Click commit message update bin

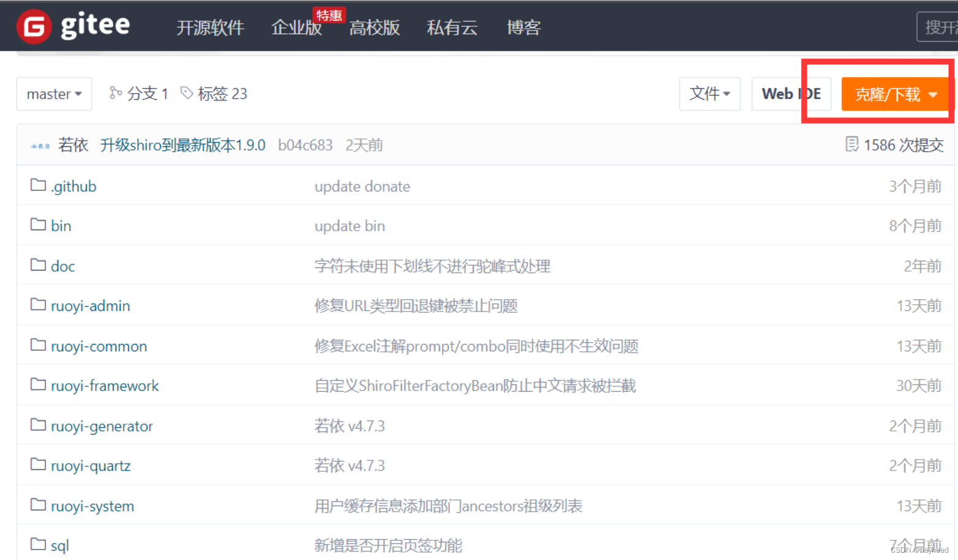coord(350,226)
